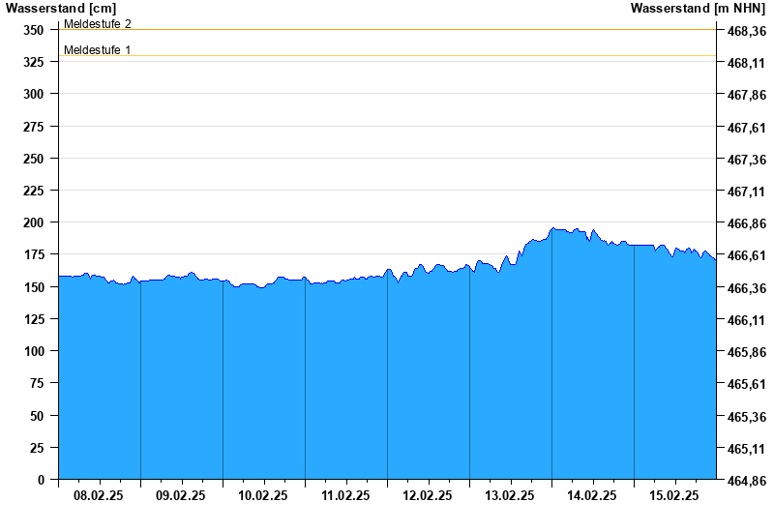Screen dimensions: 774x532
Task: Click the 14.02.25 date label
Action: pyautogui.click(x=592, y=495)
